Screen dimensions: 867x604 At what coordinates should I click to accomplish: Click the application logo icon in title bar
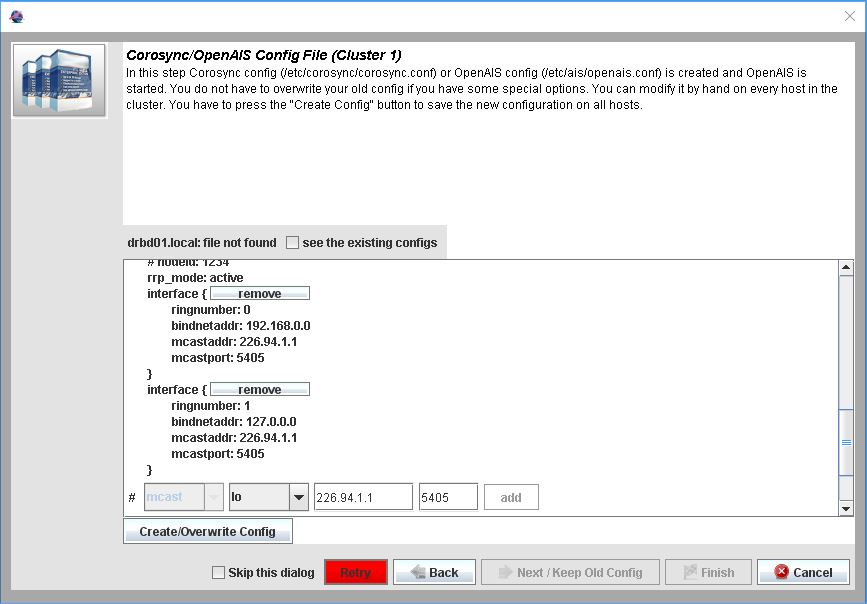coord(17,16)
